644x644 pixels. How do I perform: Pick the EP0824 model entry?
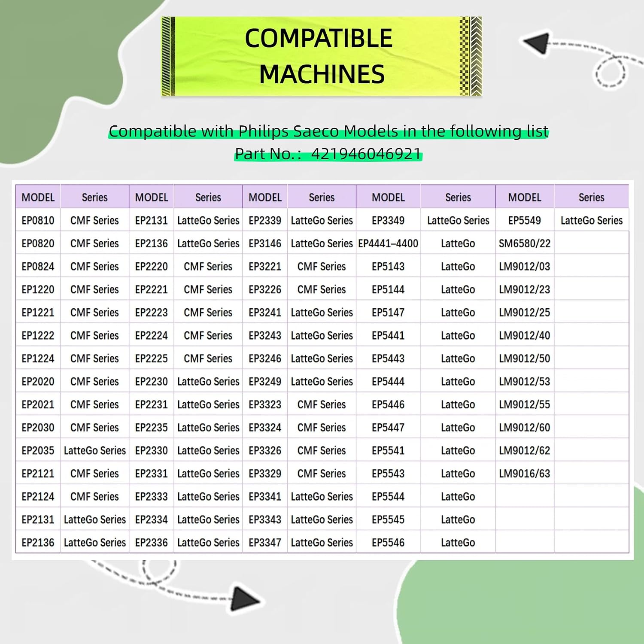(x=38, y=267)
